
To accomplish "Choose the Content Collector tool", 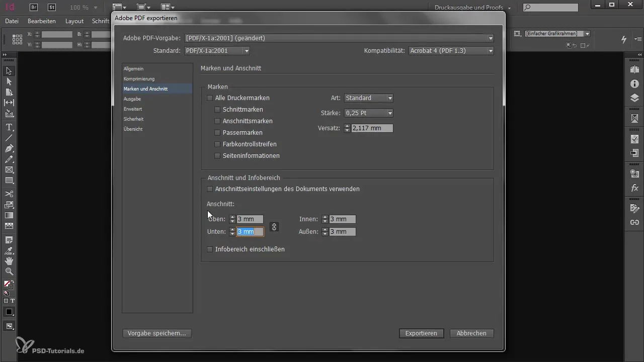I will [x=9, y=114].
